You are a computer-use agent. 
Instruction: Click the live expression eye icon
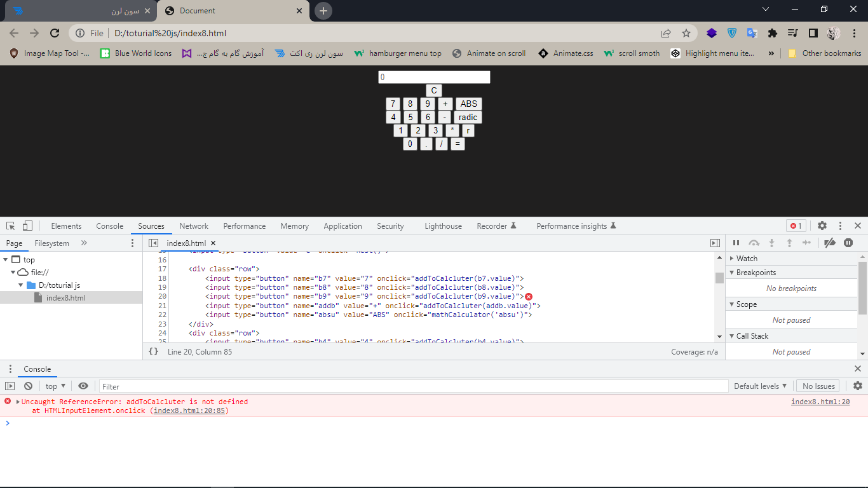(x=83, y=386)
